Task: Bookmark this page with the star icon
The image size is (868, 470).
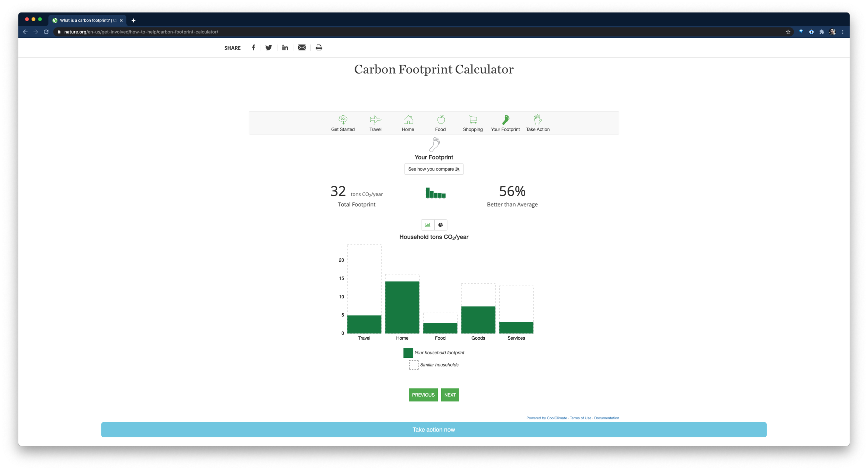Action: click(788, 32)
